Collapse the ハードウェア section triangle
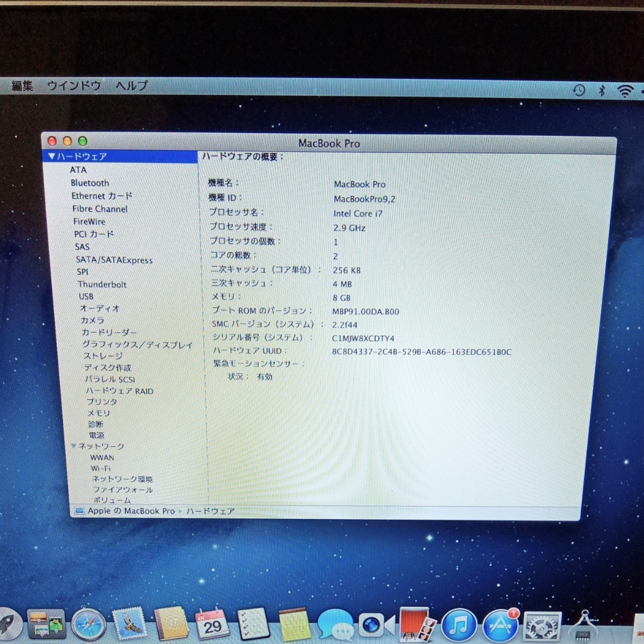 (x=52, y=156)
